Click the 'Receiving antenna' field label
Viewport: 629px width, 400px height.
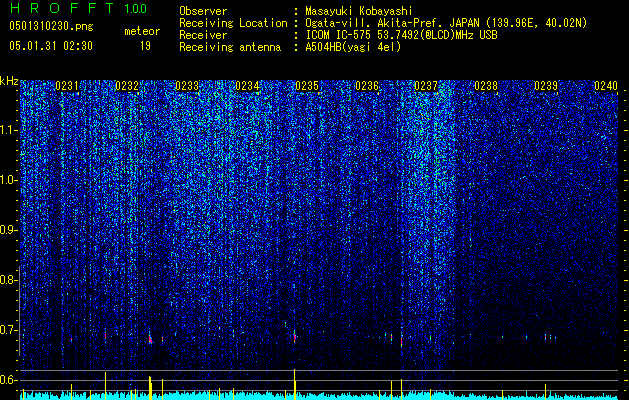pos(230,47)
